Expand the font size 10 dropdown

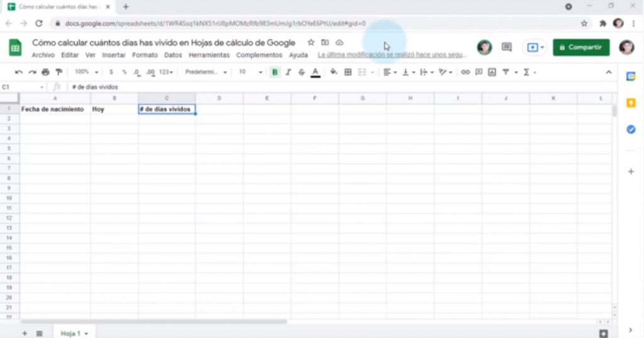pyautogui.click(x=250, y=72)
